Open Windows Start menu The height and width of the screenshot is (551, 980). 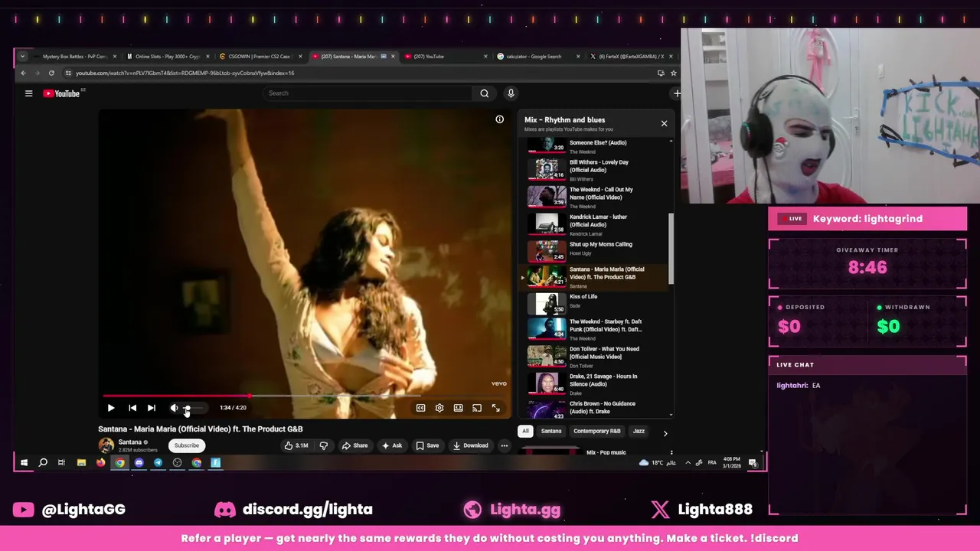(x=24, y=463)
